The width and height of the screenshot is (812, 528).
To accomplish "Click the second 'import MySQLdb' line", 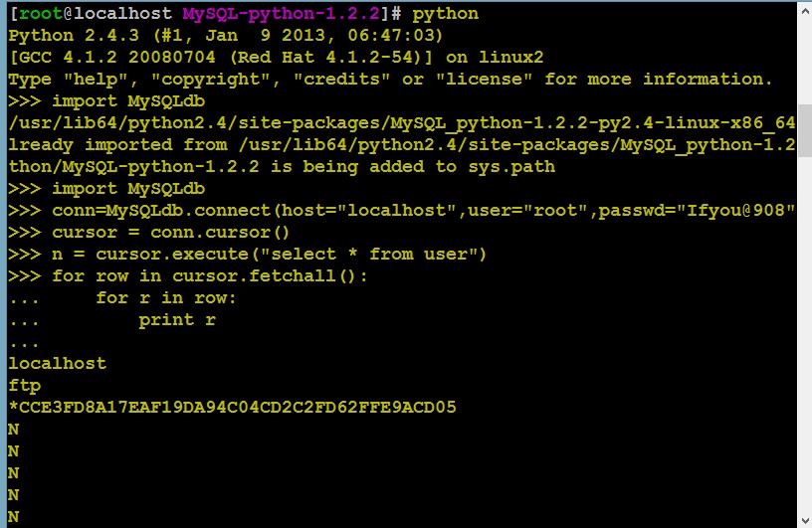I will [x=106, y=188].
